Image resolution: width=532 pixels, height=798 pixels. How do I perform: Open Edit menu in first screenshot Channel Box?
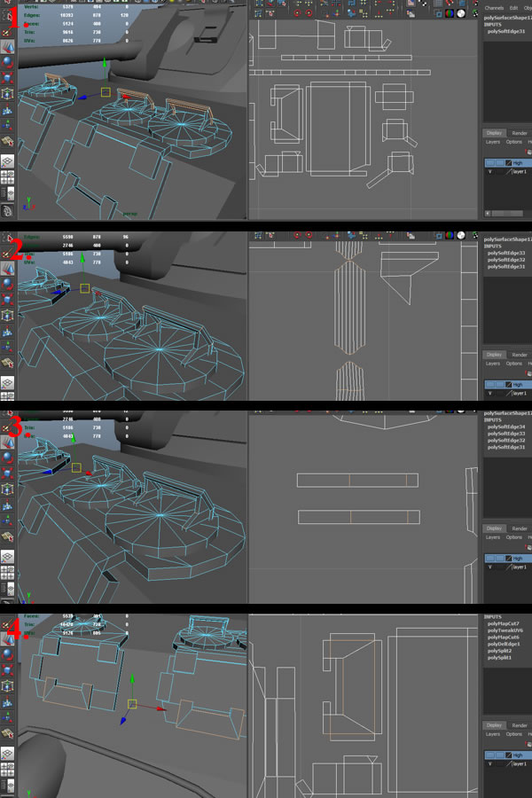coord(513,8)
